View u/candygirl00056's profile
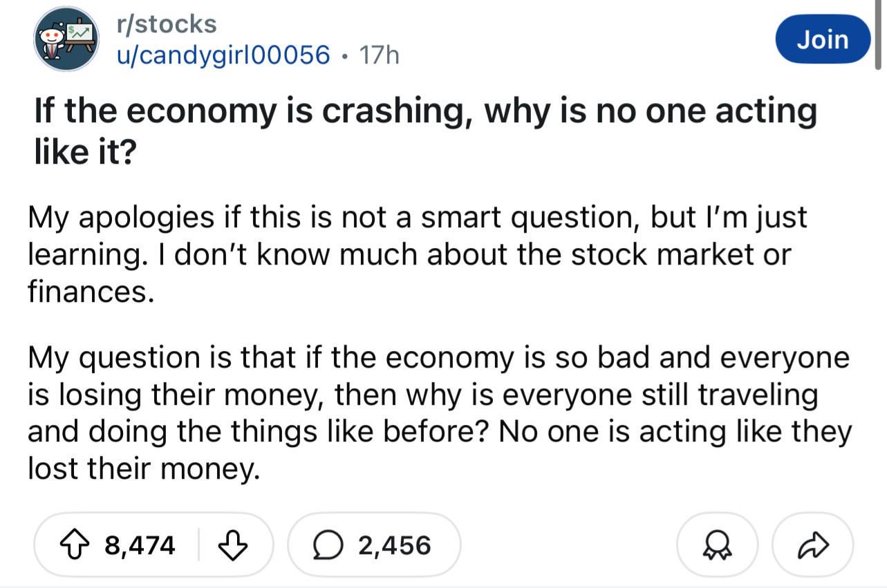Viewport: 887px width, 588px height. 223,55
